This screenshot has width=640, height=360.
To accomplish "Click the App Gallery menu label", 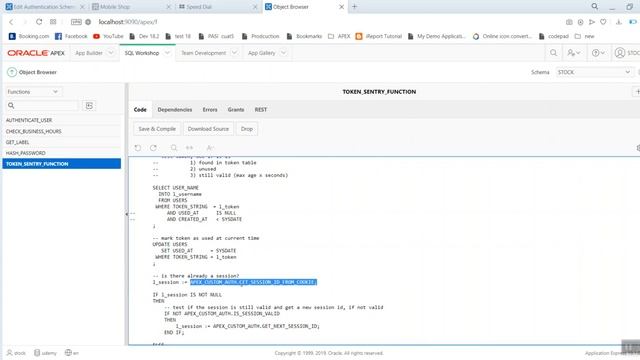I will tap(261, 53).
